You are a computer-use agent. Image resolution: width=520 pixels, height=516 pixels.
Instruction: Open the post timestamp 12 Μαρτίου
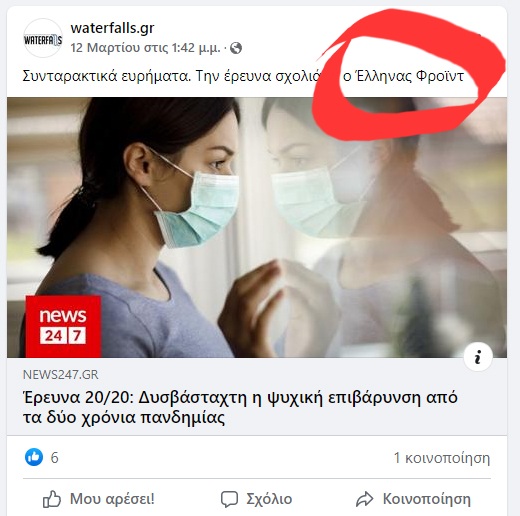pyautogui.click(x=145, y=48)
